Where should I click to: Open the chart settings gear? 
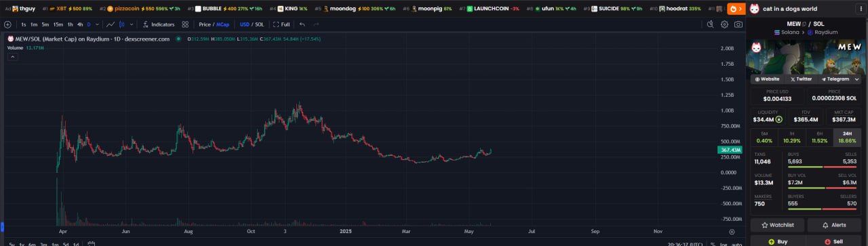(724, 24)
